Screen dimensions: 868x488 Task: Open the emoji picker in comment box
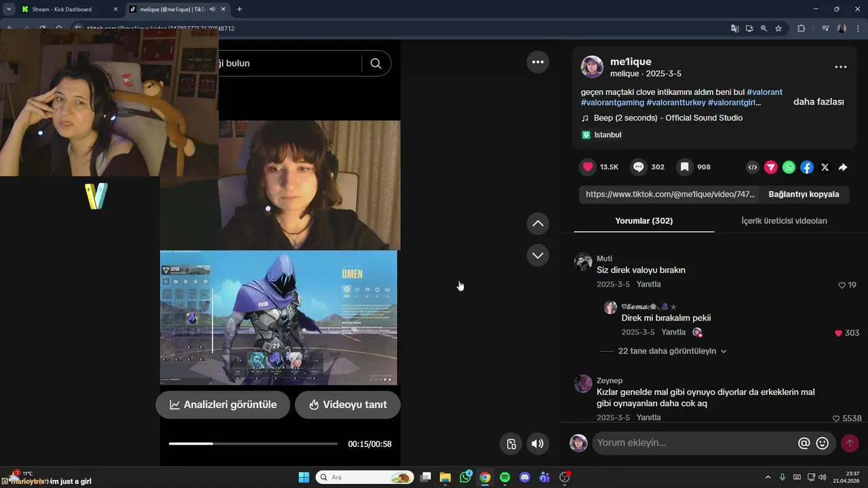tap(823, 443)
